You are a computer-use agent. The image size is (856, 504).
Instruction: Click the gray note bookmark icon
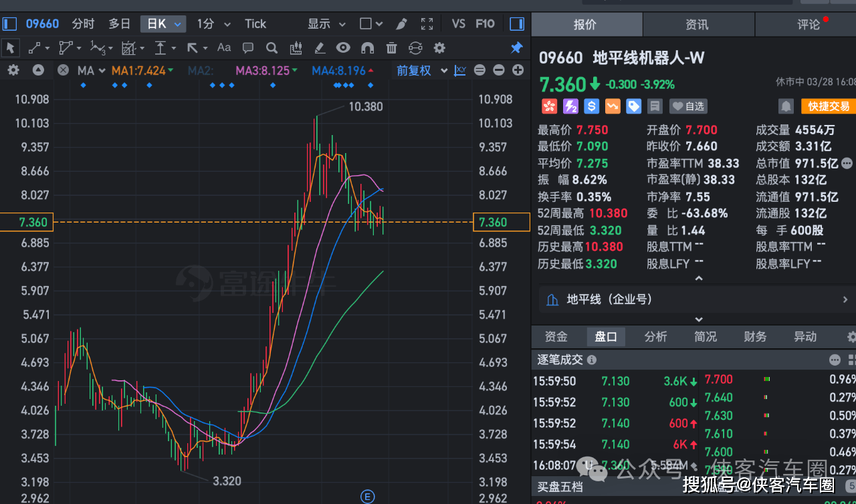655,106
